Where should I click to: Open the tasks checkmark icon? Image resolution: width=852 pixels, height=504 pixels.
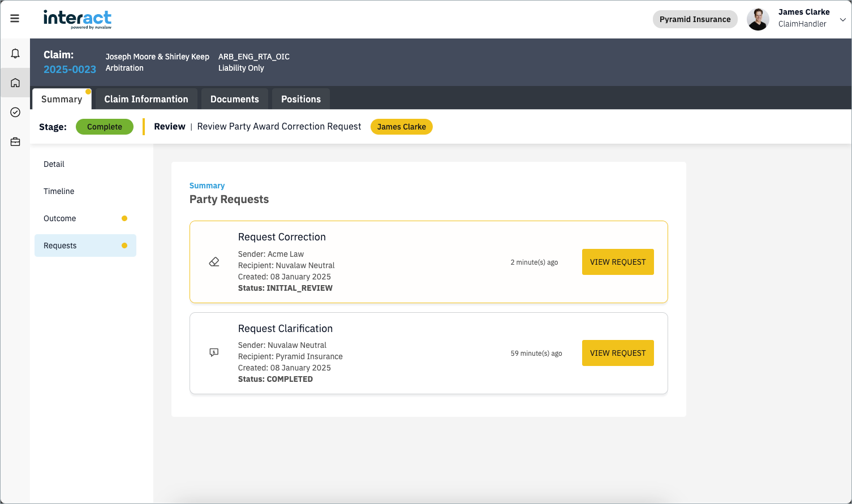[x=15, y=112]
